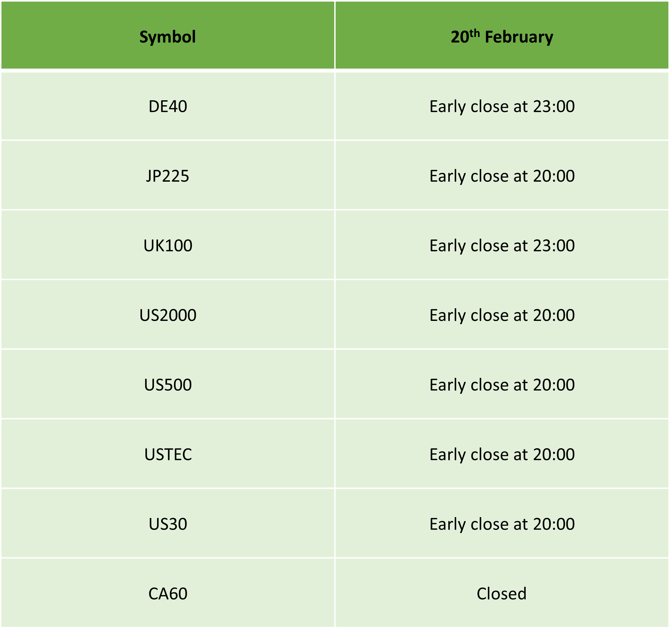This screenshot has width=672, height=629.
Task: Click UK100's Early close at 23:00 cell
Action: pos(502,245)
